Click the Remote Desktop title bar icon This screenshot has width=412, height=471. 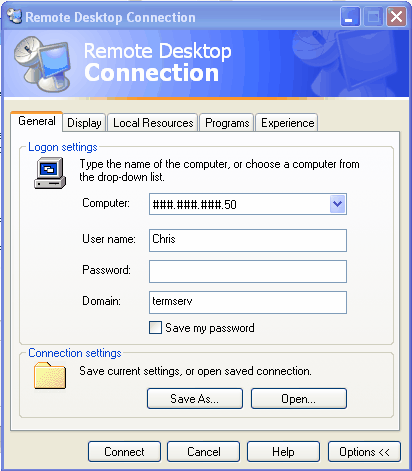tap(14, 16)
